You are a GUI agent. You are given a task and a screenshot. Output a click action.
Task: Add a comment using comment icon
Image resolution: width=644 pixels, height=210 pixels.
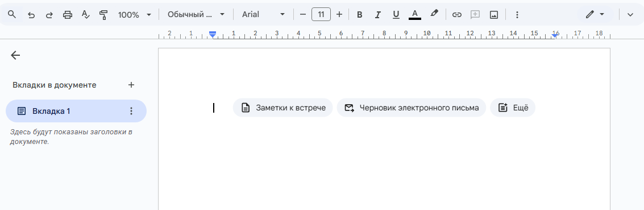pyautogui.click(x=475, y=15)
